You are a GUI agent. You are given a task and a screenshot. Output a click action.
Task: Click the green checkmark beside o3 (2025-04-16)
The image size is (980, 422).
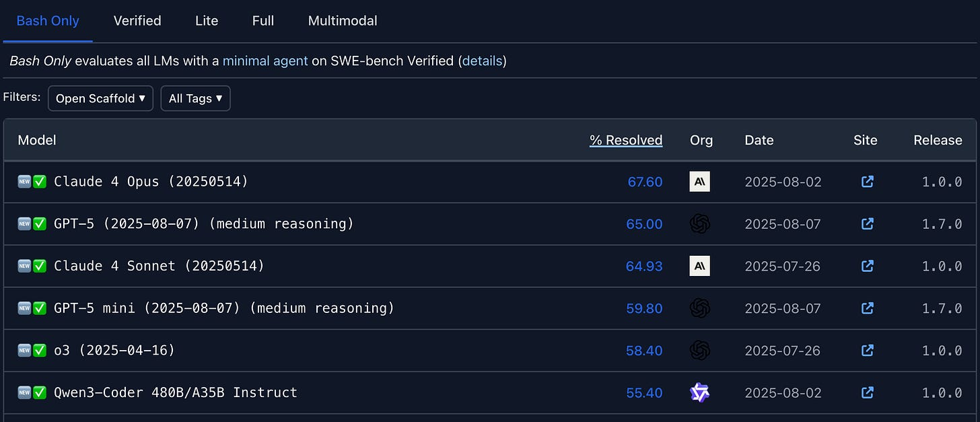point(40,350)
